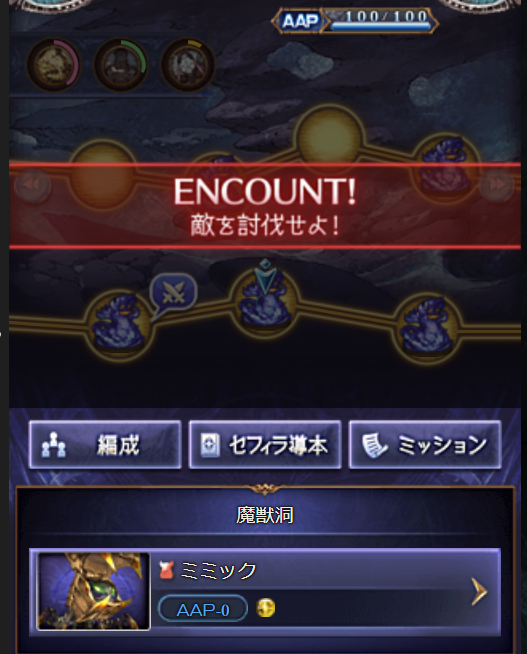Image resolution: width=527 pixels, height=654 pixels.
Task: Click the 魔獣洞 section header
Action: pos(265,515)
